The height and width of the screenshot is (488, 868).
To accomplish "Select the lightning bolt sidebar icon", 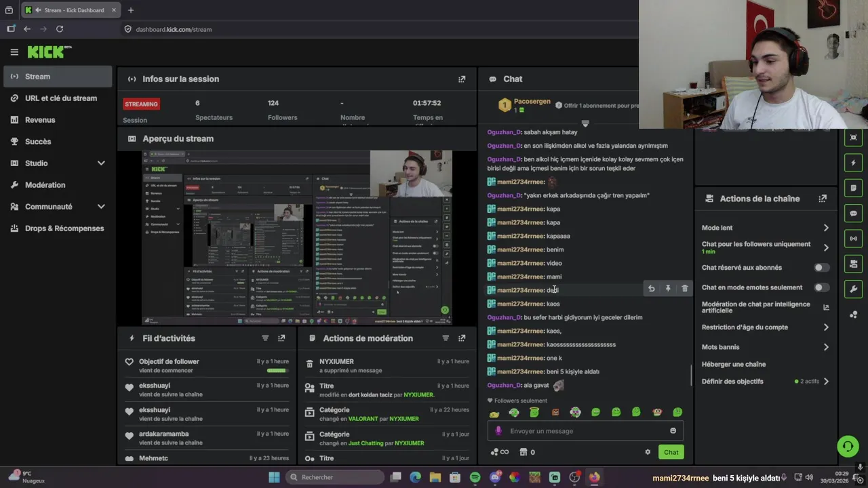I will pyautogui.click(x=853, y=163).
